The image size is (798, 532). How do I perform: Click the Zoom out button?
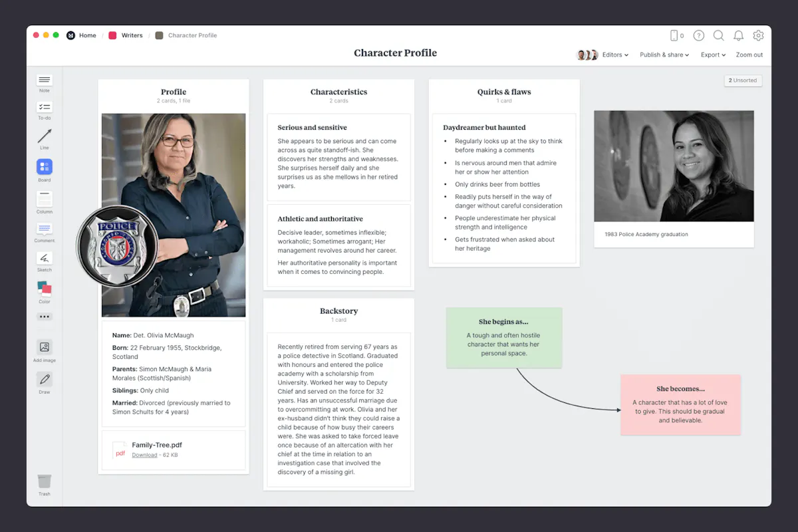point(749,55)
